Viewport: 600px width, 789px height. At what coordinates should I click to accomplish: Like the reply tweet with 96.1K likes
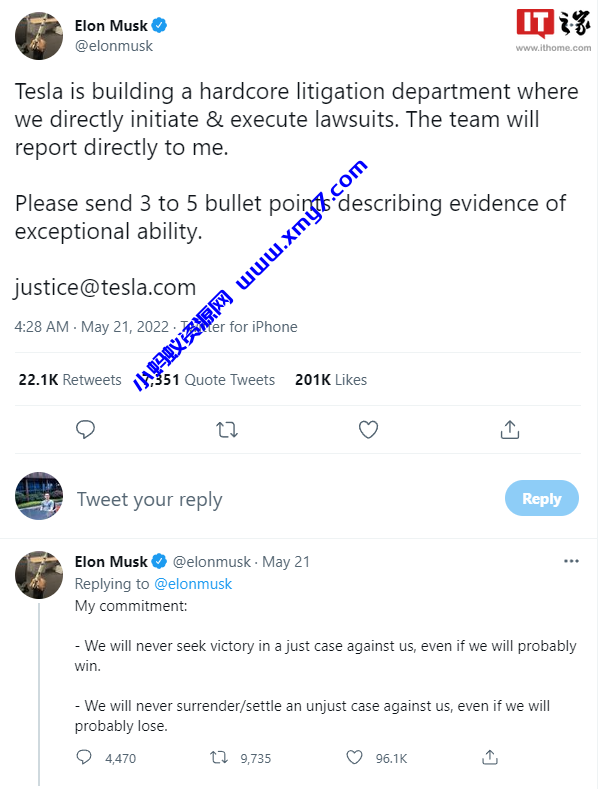coord(356,758)
